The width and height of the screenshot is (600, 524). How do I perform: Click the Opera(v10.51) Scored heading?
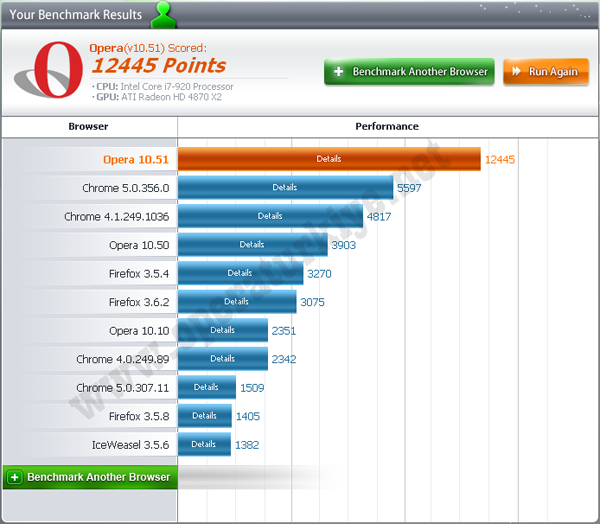[x=148, y=48]
